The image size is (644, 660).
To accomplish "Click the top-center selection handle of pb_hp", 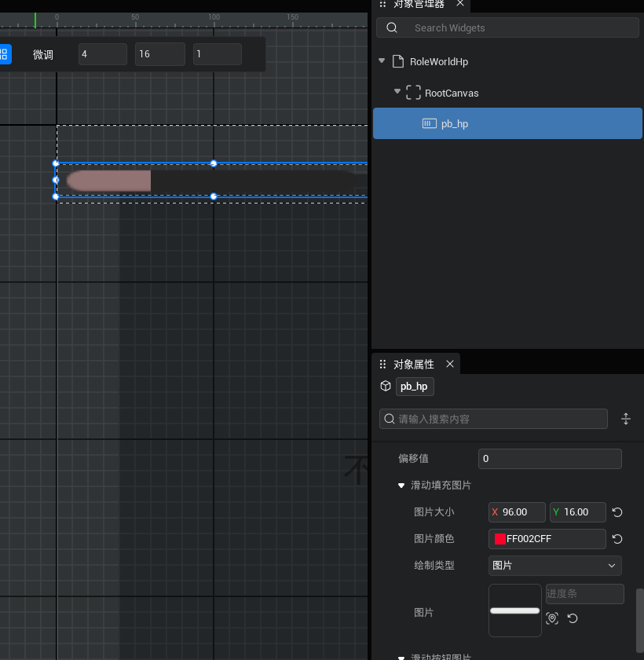I will [x=214, y=163].
